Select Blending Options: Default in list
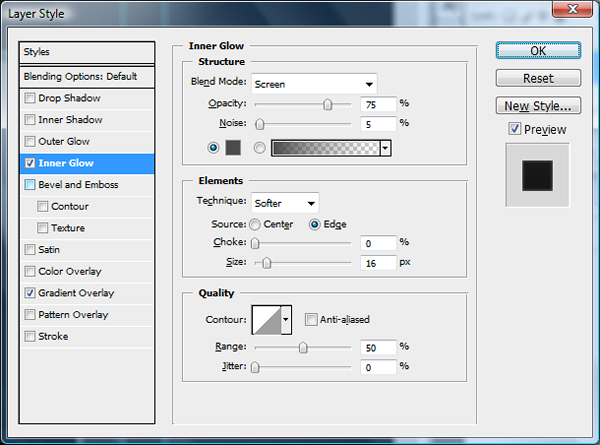The height and width of the screenshot is (445, 600). pyautogui.click(x=88, y=76)
